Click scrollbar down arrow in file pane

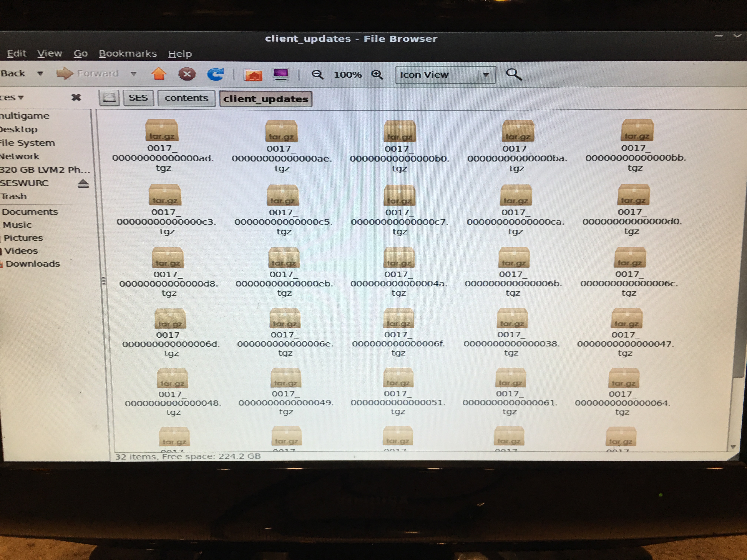[733, 447]
